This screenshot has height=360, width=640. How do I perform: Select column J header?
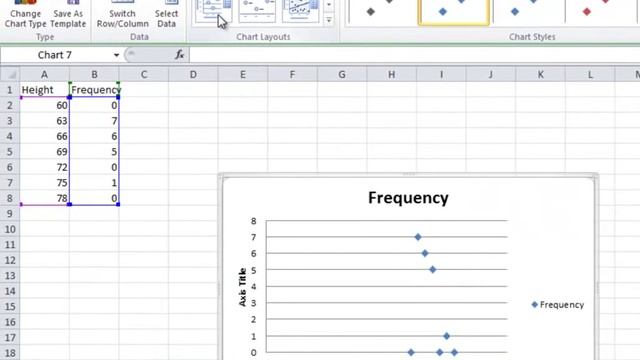coord(491,75)
